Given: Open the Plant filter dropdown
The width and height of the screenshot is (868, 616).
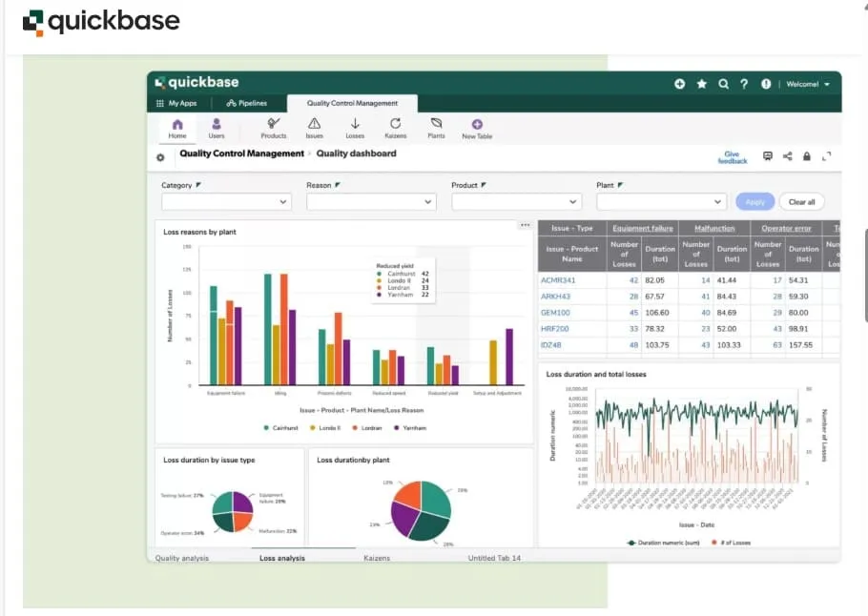Looking at the screenshot, I should [662, 202].
